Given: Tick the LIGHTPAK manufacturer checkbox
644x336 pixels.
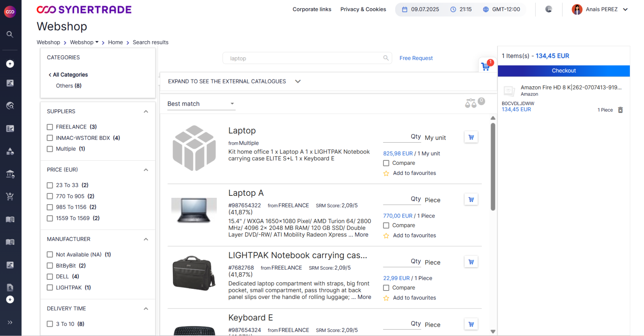Looking at the screenshot, I should [50, 287].
